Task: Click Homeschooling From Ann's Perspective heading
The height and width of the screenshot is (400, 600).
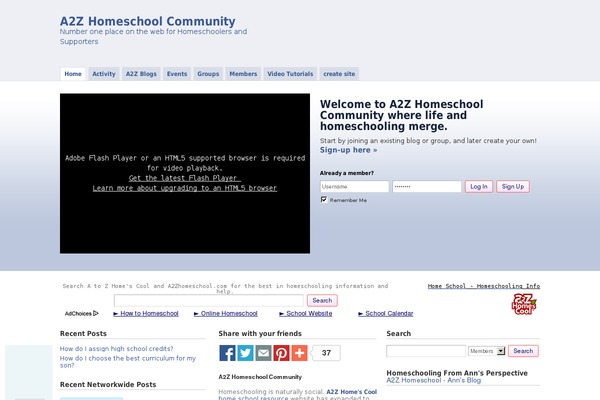Action: pyautogui.click(x=457, y=373)
